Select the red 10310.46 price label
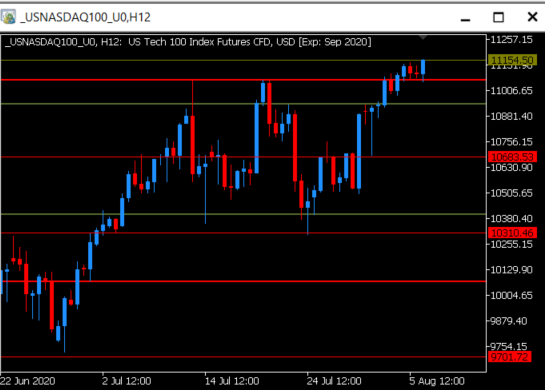 coord(512,233)
